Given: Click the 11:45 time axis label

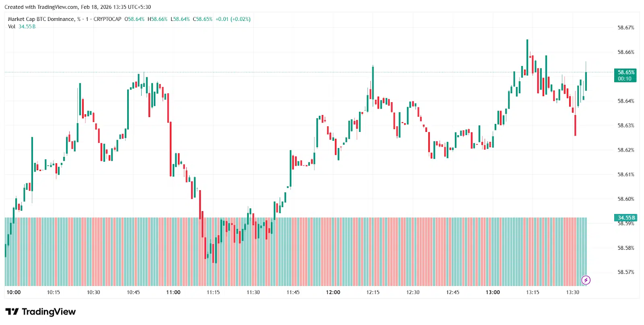Looking at the screenshot, I should point(293,292).
